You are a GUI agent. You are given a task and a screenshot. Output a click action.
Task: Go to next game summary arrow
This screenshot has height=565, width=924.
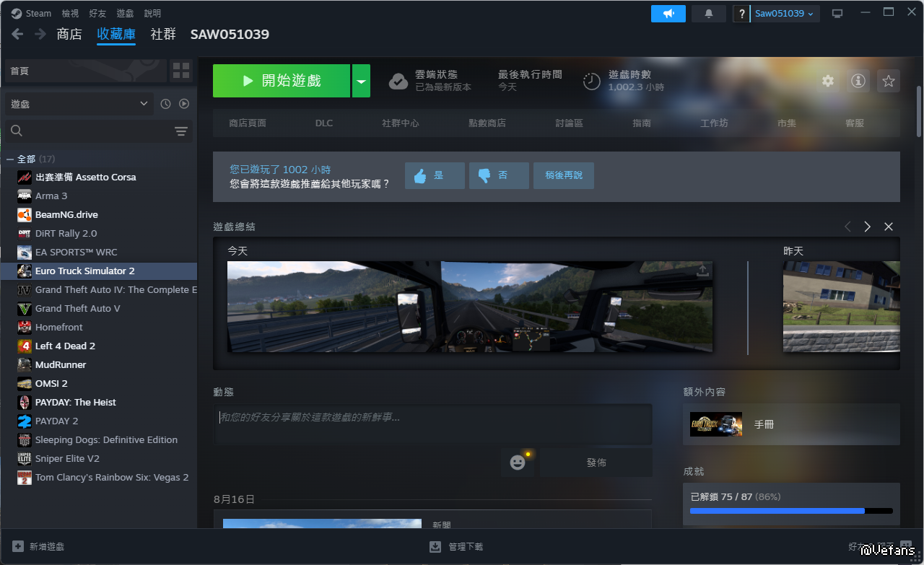pyautogui.click(x=868, y=227)
